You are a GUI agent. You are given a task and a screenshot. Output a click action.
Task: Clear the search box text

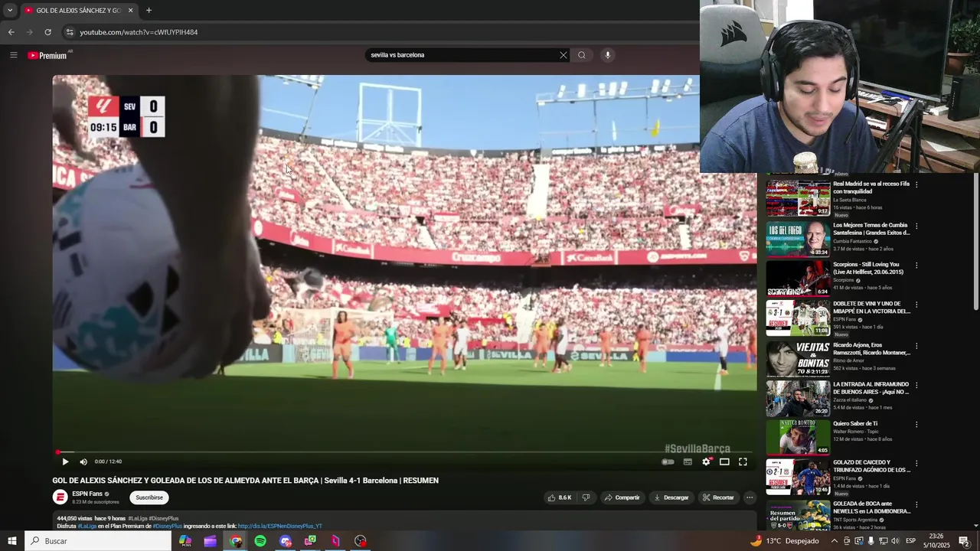tap(563, 55)
